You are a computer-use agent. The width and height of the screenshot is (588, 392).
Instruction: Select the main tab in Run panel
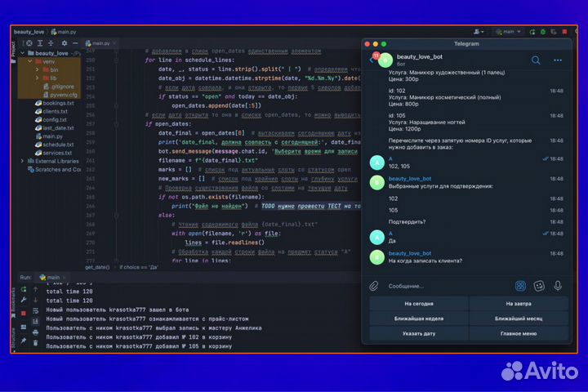click(x=51, y=278)
